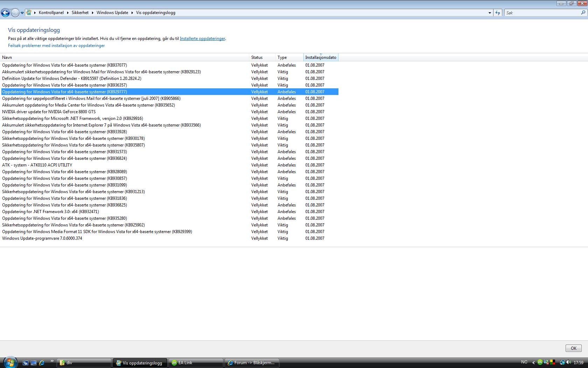588x368 pixels.
Task: Select Windows Media Format 11 SDK update
Action: (x=170, y=232)
